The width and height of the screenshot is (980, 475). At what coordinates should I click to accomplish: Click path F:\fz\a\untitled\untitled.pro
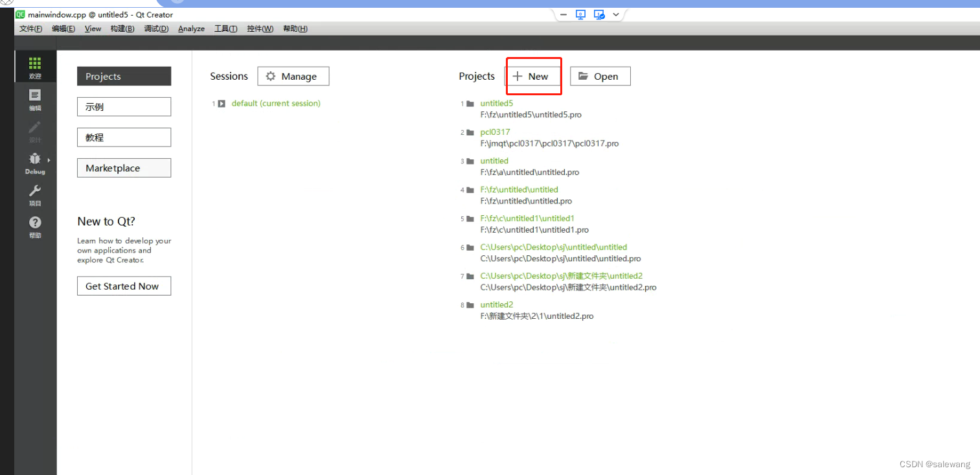[x=530, y=172]
